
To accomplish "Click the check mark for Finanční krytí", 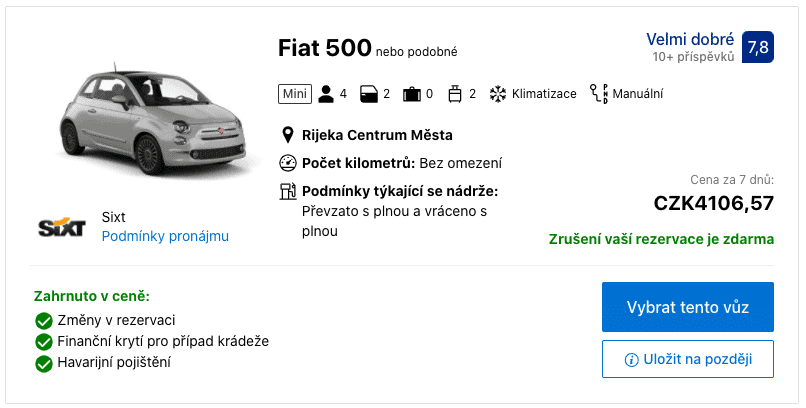I will [x=44, y=342].
